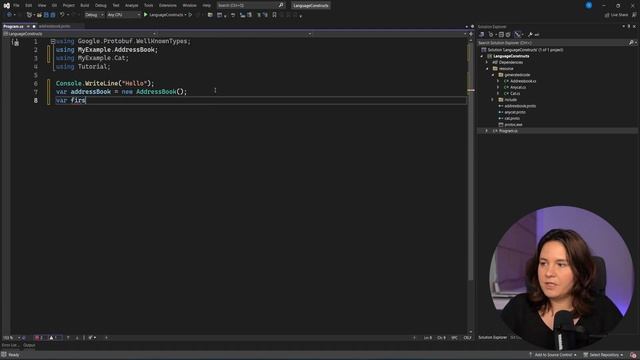Collapse the generatedcode folder
The image size is (640, 360).
point(493,75)
